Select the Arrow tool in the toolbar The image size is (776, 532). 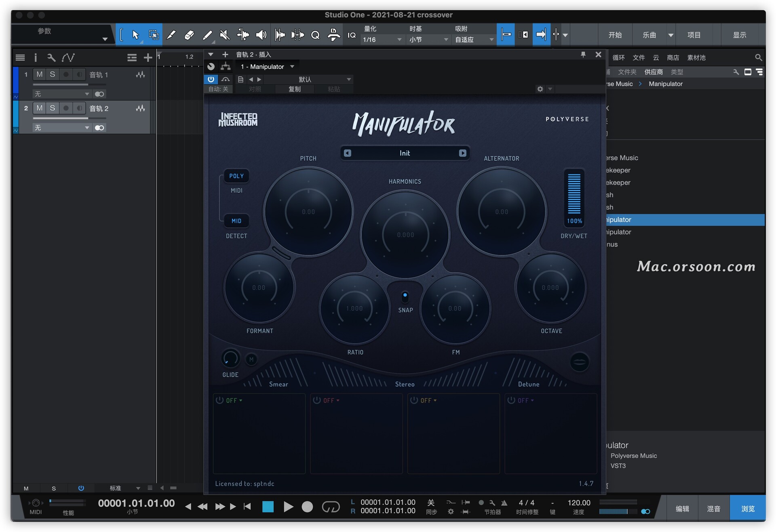click(135, 35)
